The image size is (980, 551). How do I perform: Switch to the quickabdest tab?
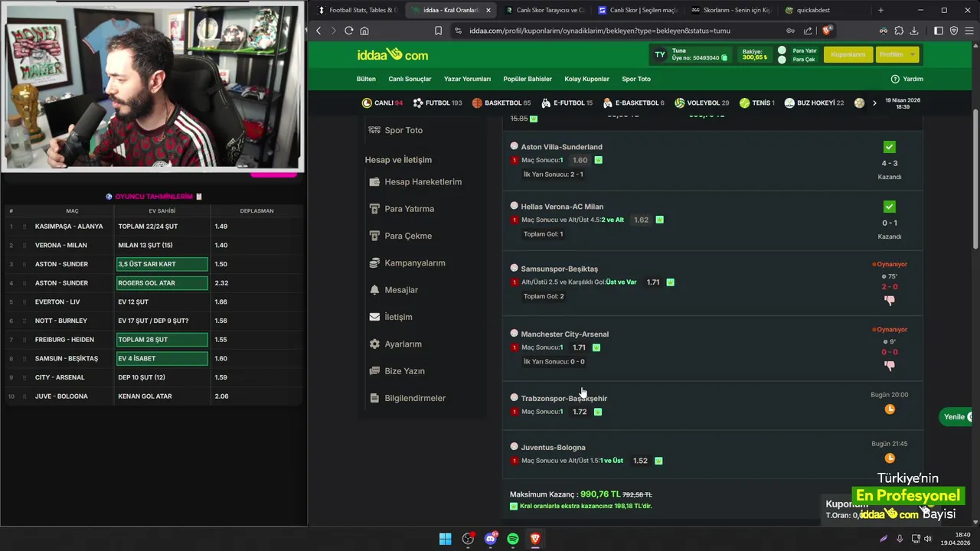[810, 10]
